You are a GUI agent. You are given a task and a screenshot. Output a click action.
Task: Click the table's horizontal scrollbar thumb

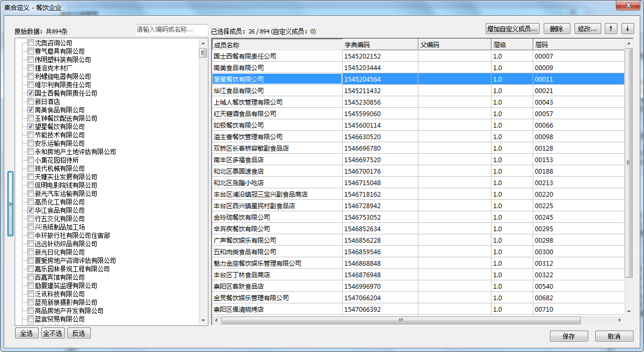click(401, 320)
